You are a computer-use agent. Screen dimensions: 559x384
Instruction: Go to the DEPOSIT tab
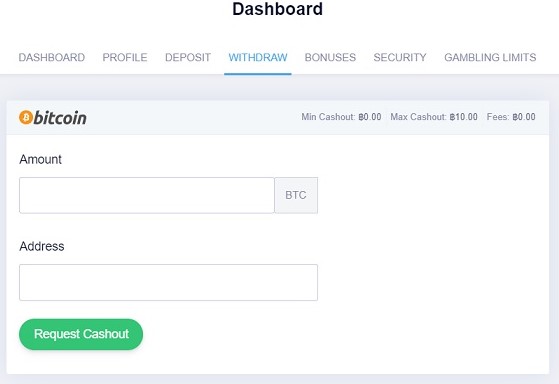(x=188, y=57)
